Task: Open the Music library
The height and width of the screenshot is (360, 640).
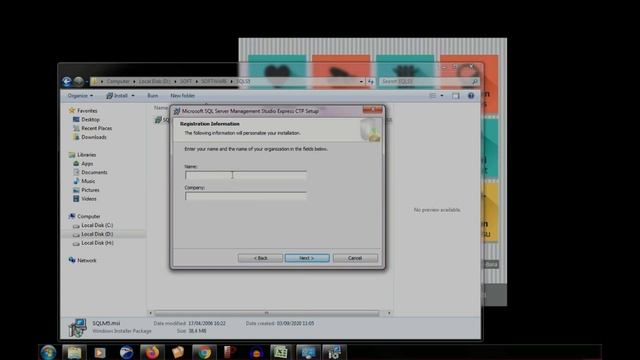Action: (88, 181)
